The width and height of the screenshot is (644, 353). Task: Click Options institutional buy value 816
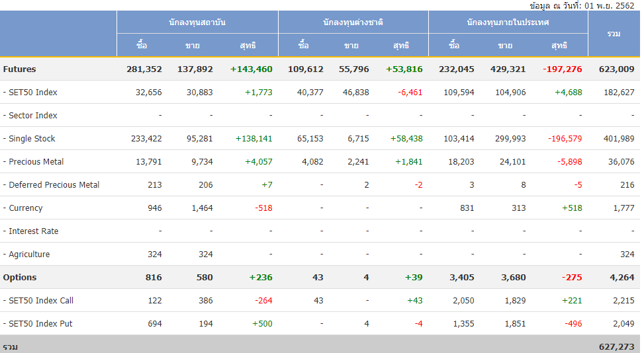(x=154, y=277)
